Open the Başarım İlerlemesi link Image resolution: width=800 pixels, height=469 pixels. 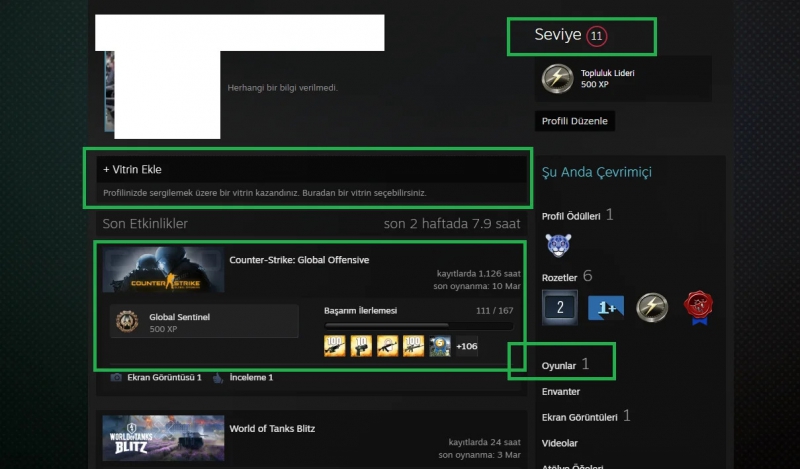pyautogui.click(x=360, y=310)
